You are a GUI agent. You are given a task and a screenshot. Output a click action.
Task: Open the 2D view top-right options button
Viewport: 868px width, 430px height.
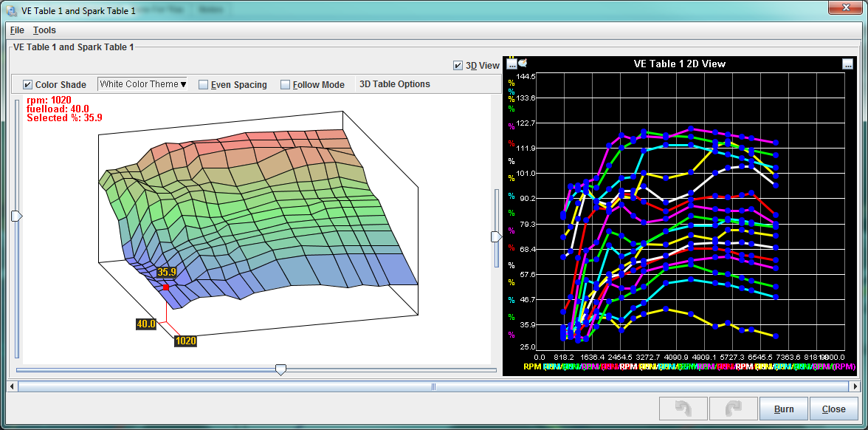tap(847, 64)
